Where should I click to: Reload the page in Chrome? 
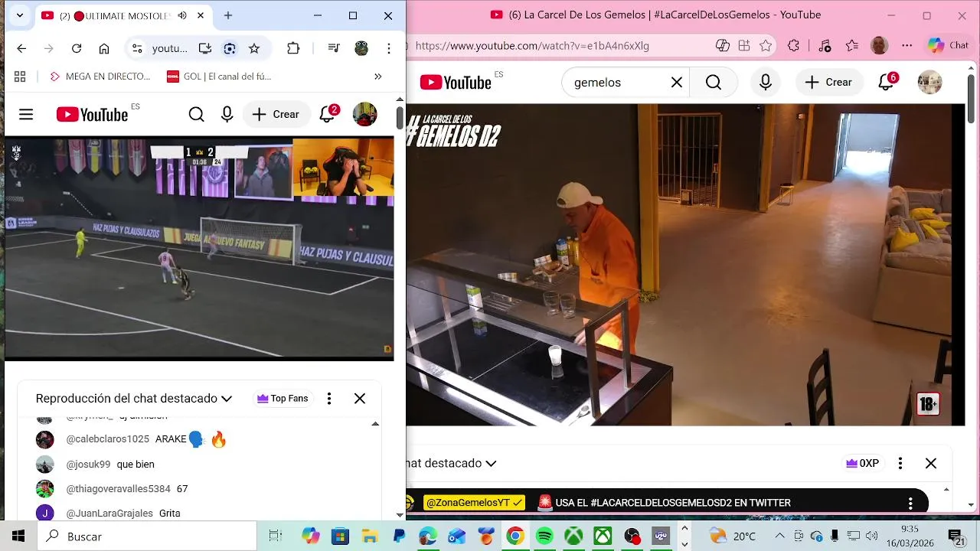pos(77,48)
